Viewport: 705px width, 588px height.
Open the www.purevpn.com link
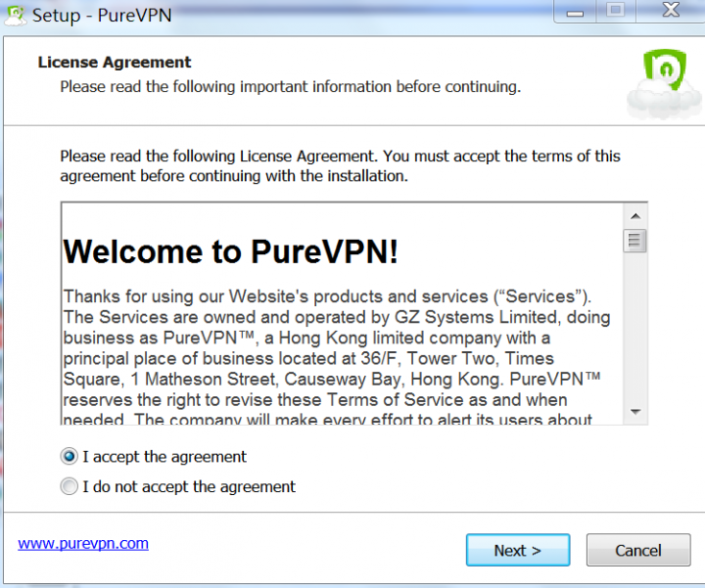[83, 544]
